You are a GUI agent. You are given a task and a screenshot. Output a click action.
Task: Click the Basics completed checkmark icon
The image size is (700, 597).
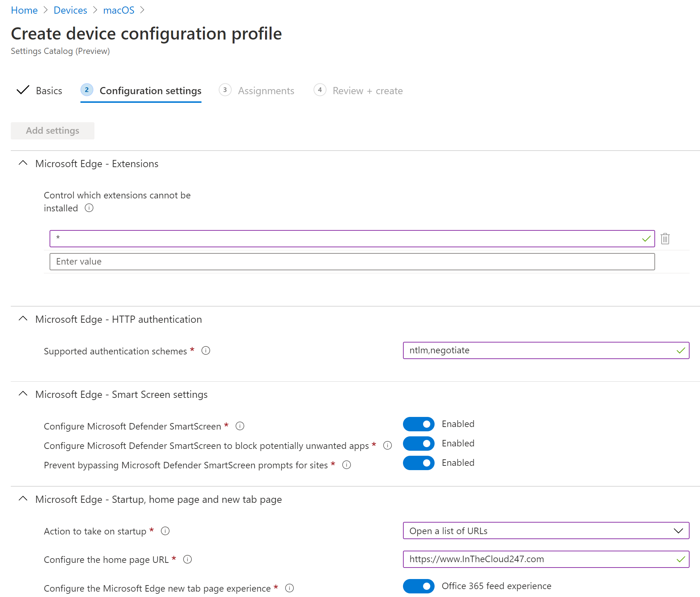click(23, 90)
